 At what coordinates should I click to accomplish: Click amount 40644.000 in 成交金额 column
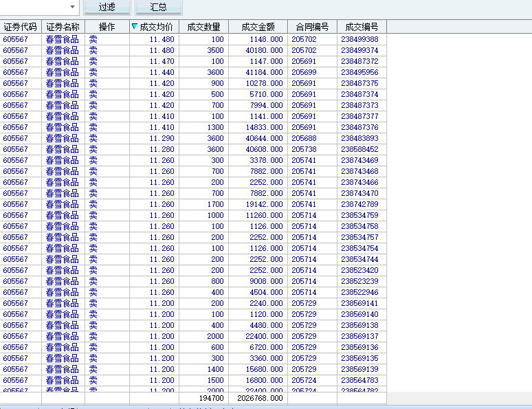click(x=265, y=138)
